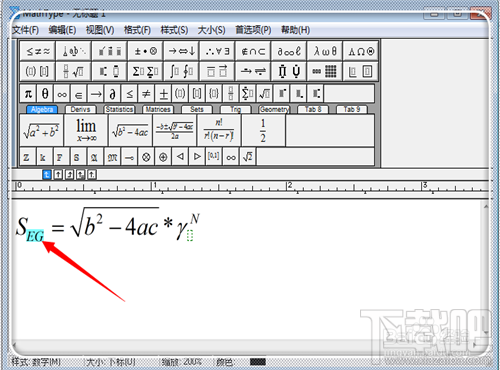Insert the quadratic formula expression
The width and height of the screenshot is (500, 370).
click(175, 130)
